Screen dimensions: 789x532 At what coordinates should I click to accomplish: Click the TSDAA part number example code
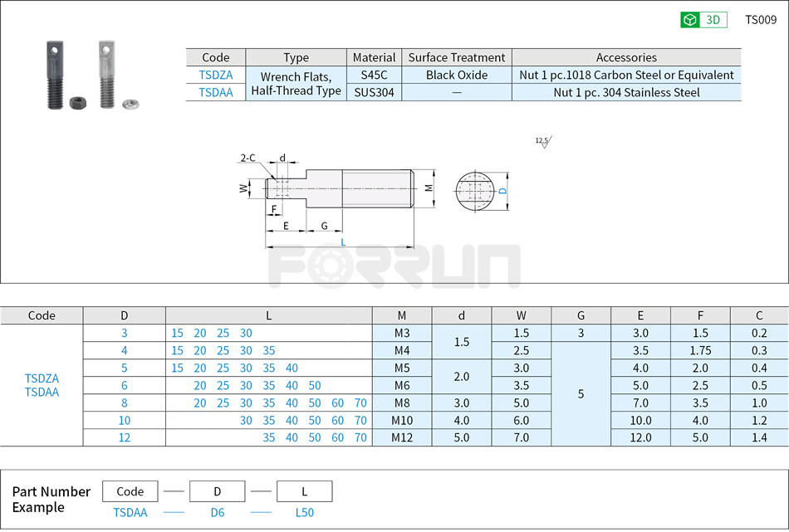130,512
